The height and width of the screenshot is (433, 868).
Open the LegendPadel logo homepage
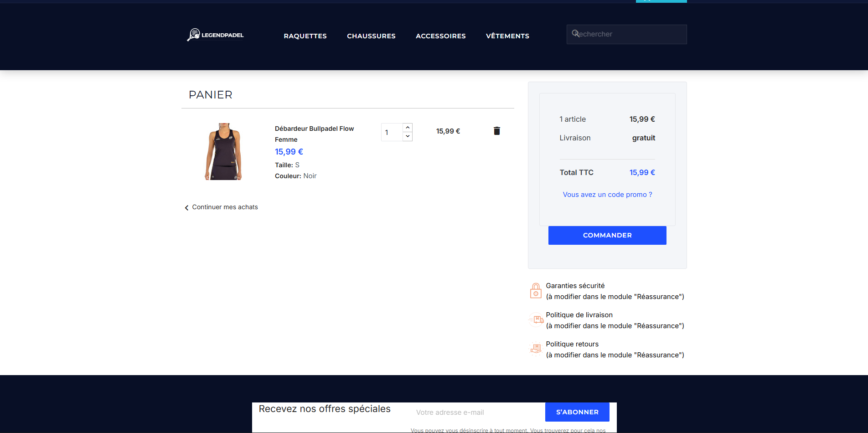[215, 35]
